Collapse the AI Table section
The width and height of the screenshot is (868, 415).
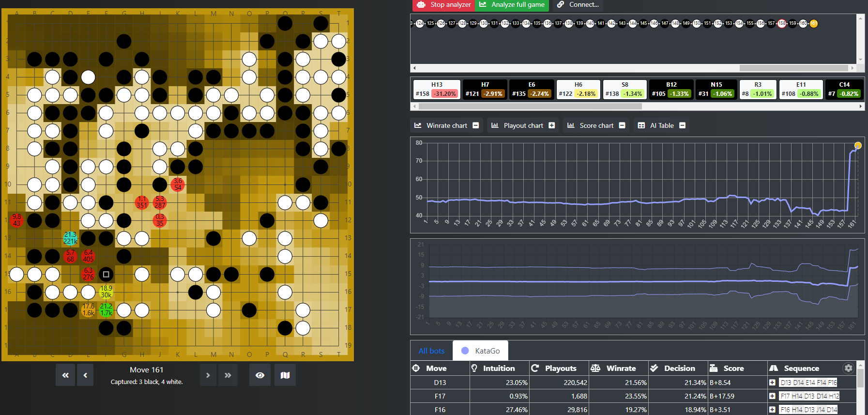click(682, 125)
